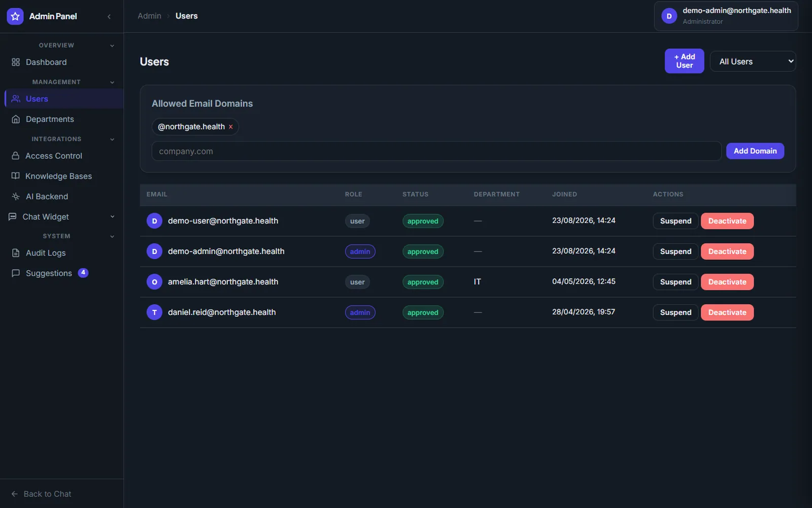Viewport: 812px width, 508px height.
Task: Click the Suggestions count badge showing 4
Action: point(83,273)
